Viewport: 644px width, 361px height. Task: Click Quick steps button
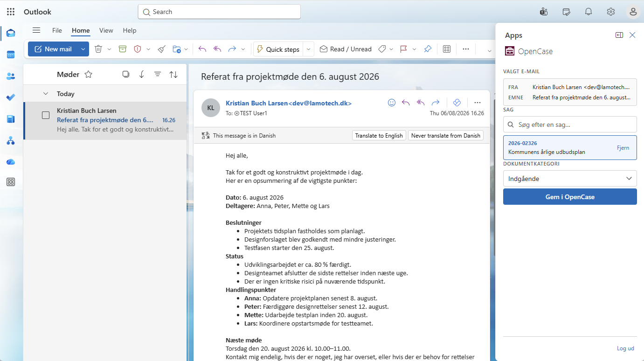[278, 49]
